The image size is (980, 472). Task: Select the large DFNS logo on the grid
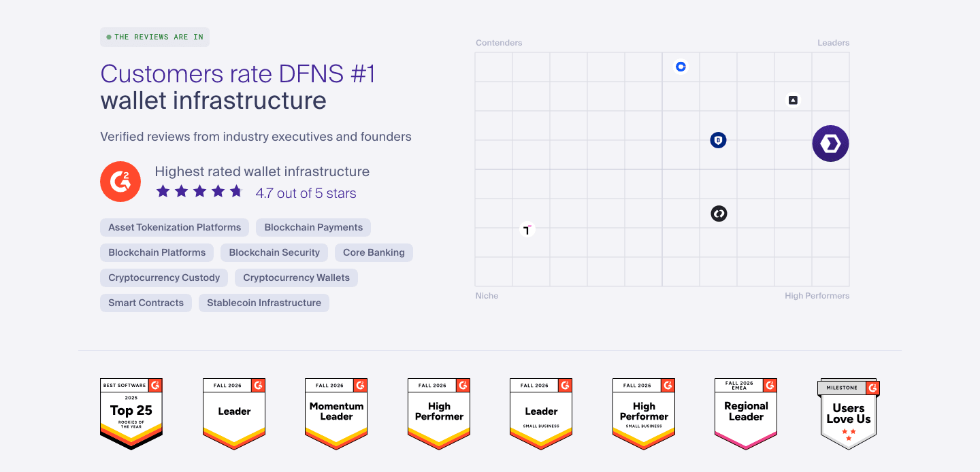pyautogui.click(x=830, y=144)
